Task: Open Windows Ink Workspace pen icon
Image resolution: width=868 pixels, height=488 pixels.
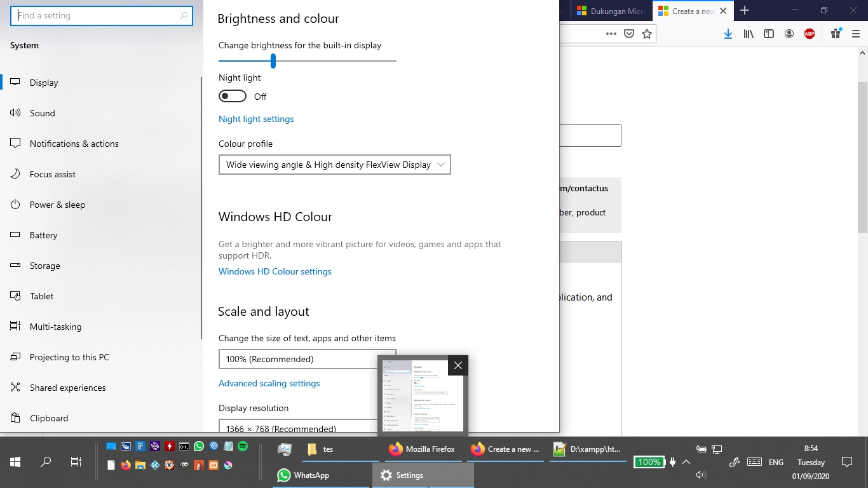Action: (735, 462)
